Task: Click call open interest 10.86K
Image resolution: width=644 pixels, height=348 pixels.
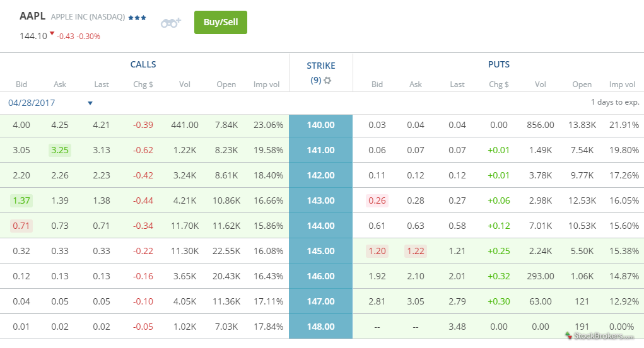Action: click(226, 200)
